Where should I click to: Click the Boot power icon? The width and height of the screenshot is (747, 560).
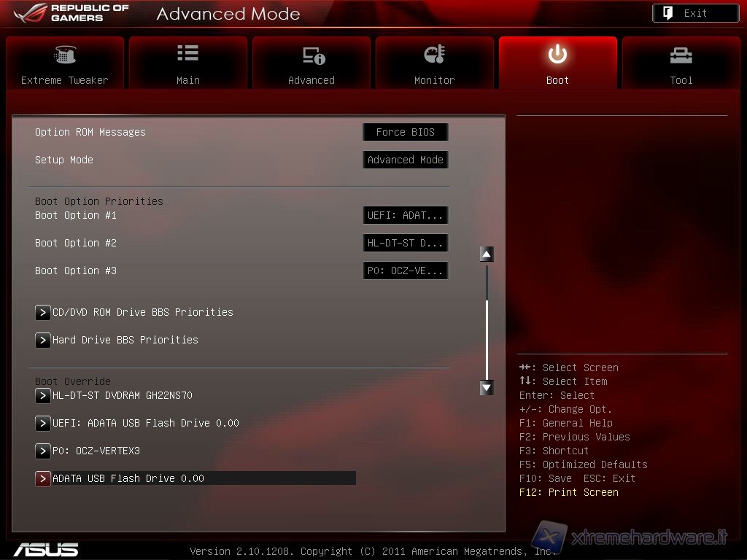(x=557, y=55)
